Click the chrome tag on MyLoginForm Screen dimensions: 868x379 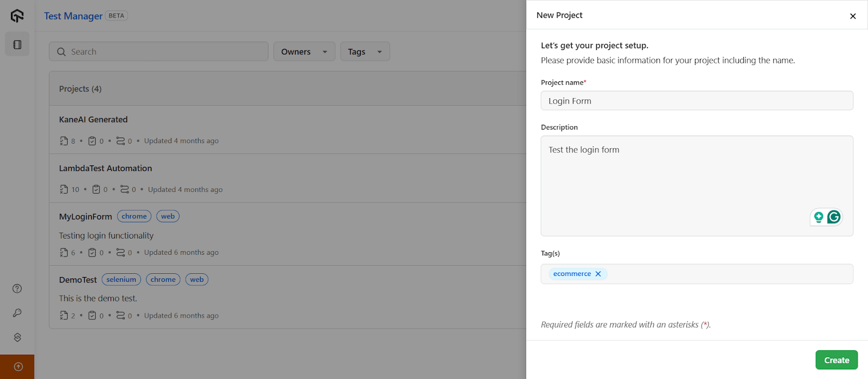pos(134,216)
